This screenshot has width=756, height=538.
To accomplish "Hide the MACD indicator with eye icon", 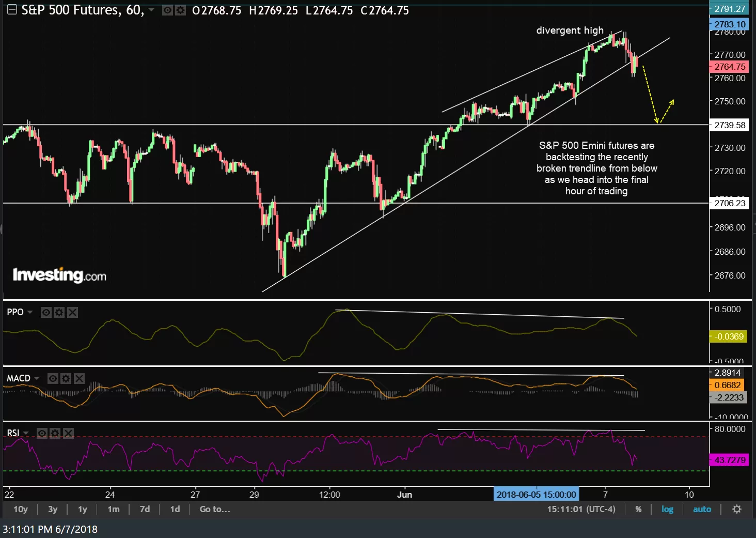I will pos(53,378).
